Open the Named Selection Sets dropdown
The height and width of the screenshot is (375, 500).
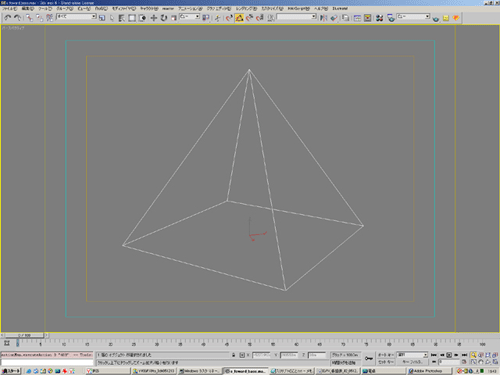pos(296,16)
